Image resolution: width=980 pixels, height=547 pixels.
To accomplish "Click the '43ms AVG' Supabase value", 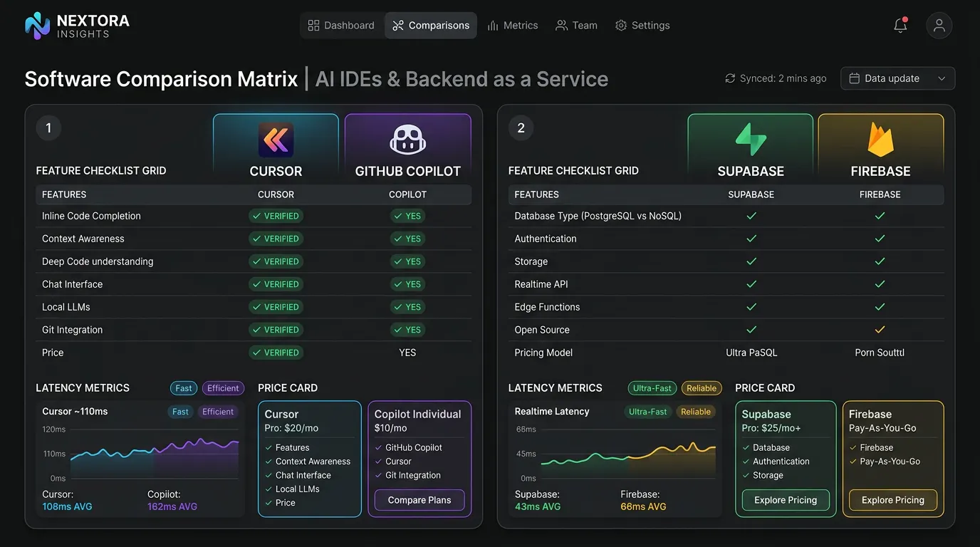I will click(x=538, y=506).
